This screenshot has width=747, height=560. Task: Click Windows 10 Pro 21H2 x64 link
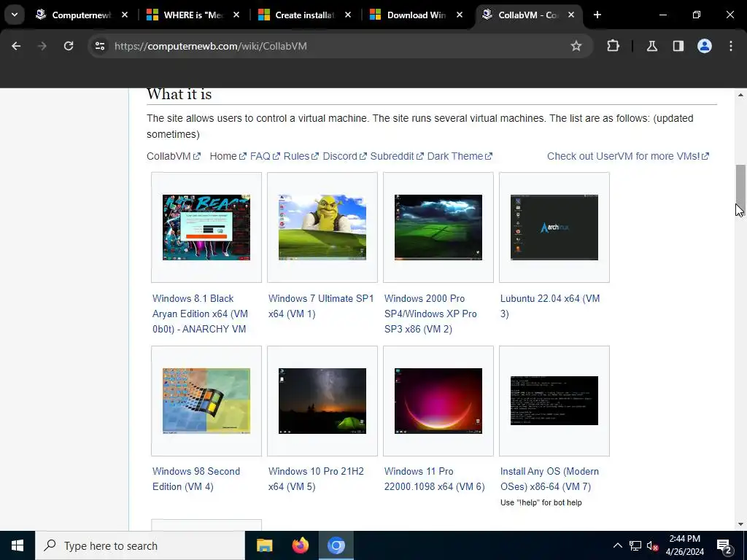tap(316, 479)
